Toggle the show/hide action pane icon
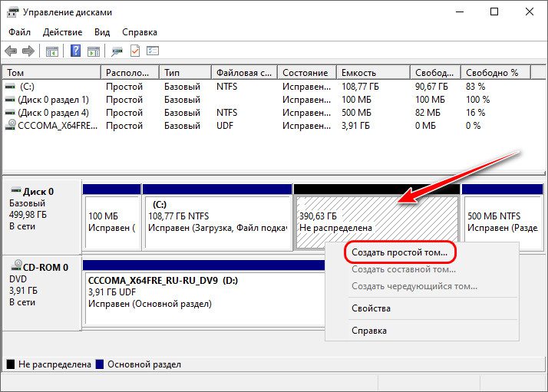The image size is (548, 392). 94,51
